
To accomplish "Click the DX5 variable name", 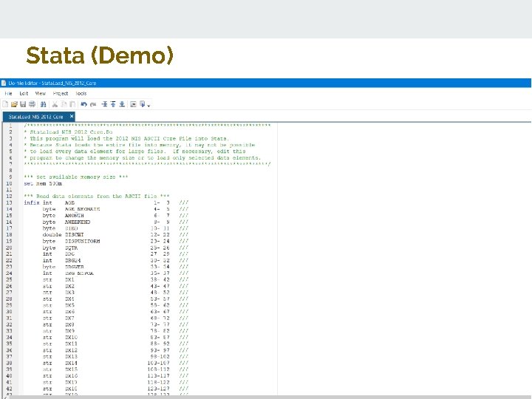I will point(69,305).
